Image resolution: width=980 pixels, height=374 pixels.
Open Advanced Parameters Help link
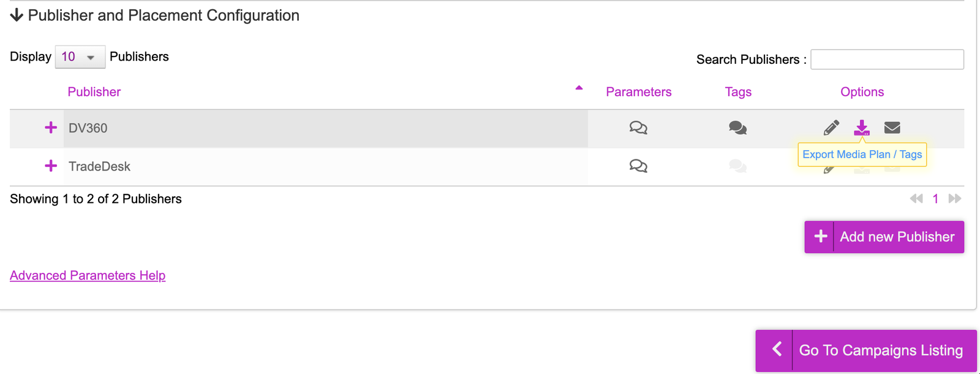(x=88, y=275)
